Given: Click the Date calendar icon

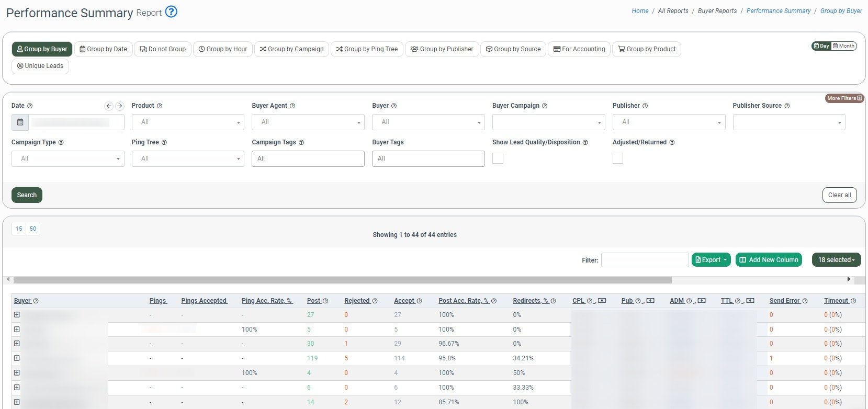Looking at the screenshot, I should point(20,122).
